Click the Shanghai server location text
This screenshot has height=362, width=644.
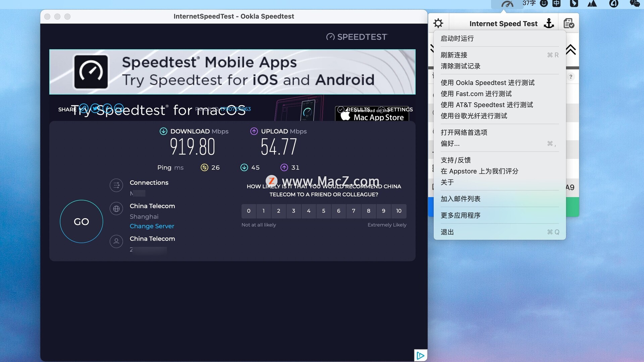click(x=144, y=217)
